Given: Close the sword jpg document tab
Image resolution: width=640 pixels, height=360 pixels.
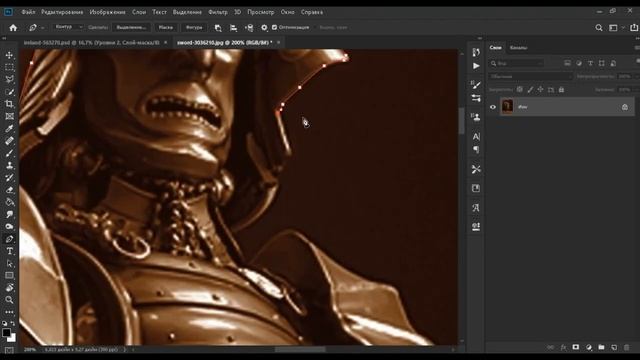Looking at the screenshot, I should (x=278, y=42).
